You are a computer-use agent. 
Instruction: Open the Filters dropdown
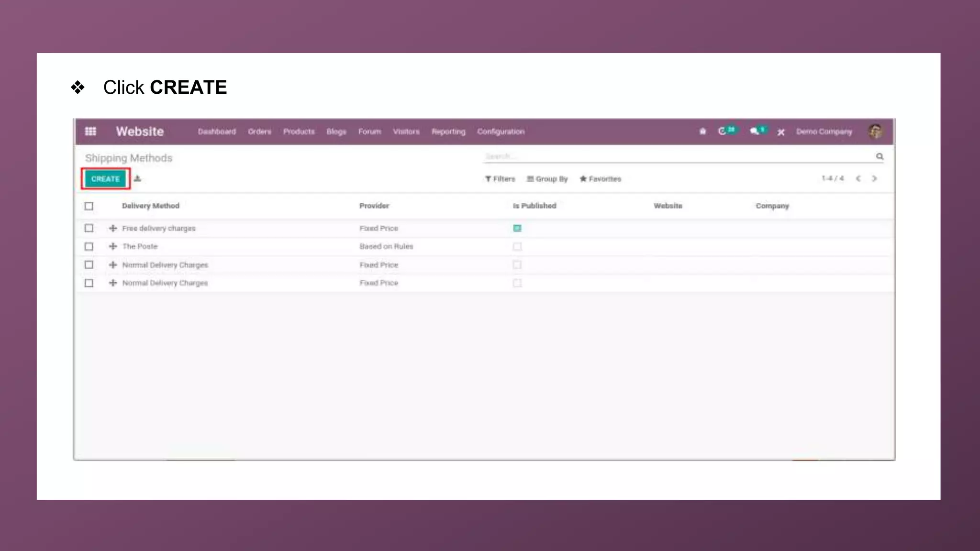(x=500, y=179)
